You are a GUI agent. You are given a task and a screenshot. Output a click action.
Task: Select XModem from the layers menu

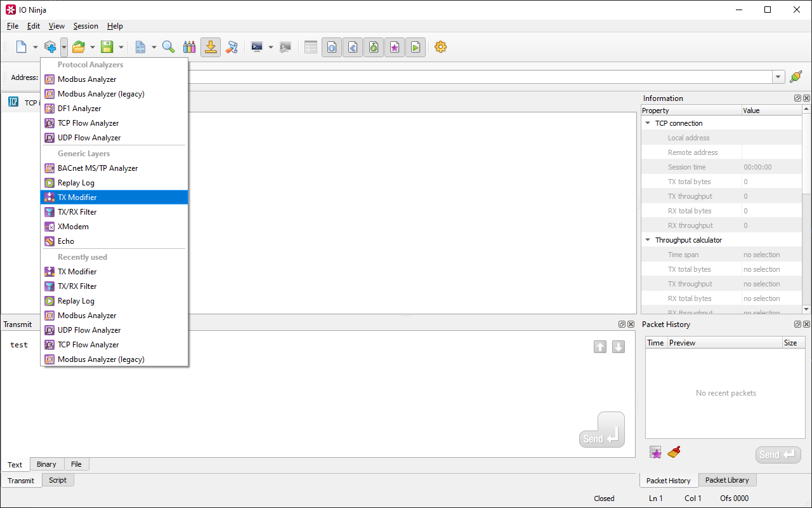[114, 227]
